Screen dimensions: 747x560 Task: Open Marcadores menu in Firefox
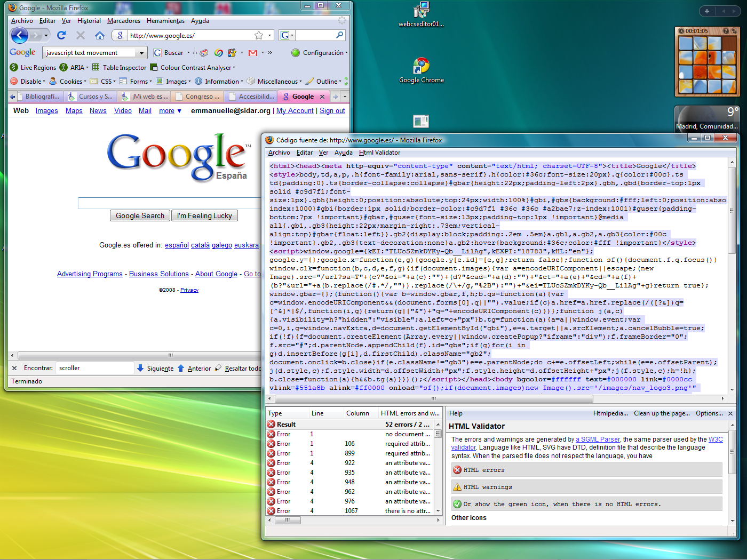click(124, 21)
